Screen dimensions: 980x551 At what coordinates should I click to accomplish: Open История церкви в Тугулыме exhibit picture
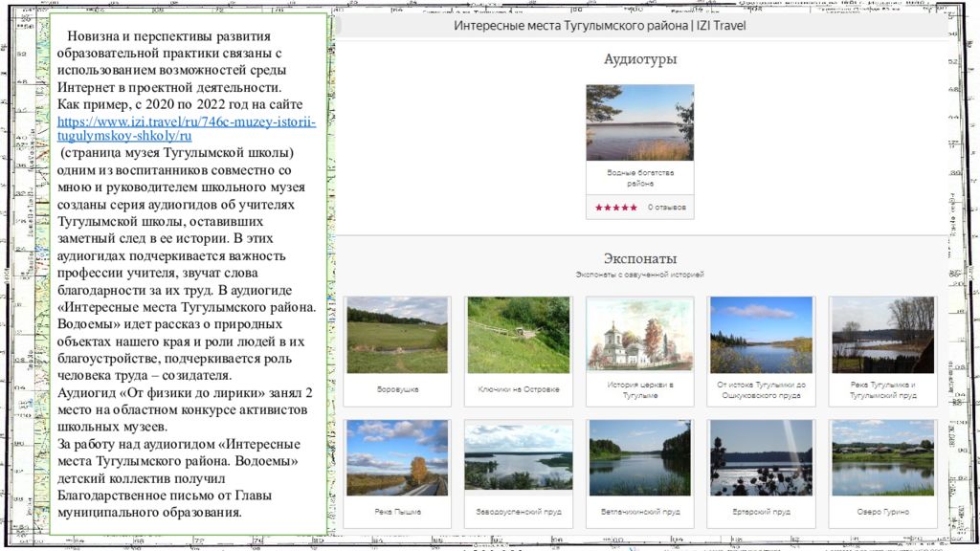[x=639, y=333]
